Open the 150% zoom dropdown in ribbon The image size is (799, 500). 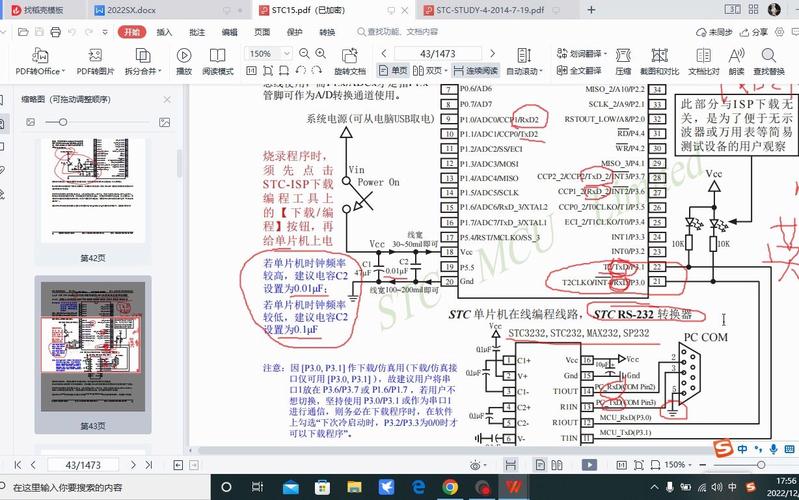pyautogui.click(x=287, y=54)
